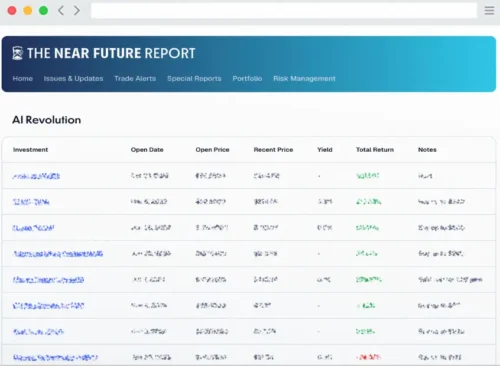Click the yellow minimize window dot

[x=28, y=11]
